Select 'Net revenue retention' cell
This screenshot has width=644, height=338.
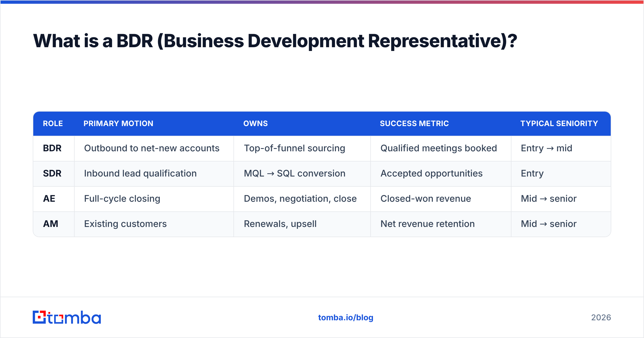441,224
